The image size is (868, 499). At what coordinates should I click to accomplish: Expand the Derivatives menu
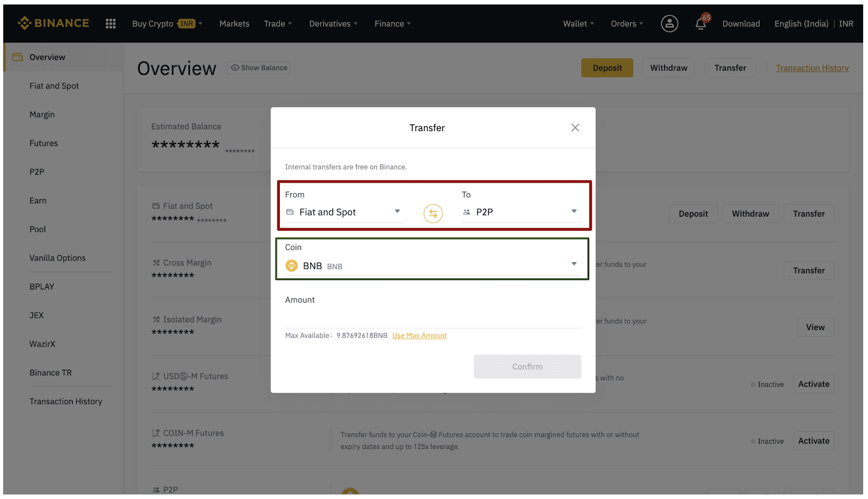pyautogui.click(x=333, y=24)
